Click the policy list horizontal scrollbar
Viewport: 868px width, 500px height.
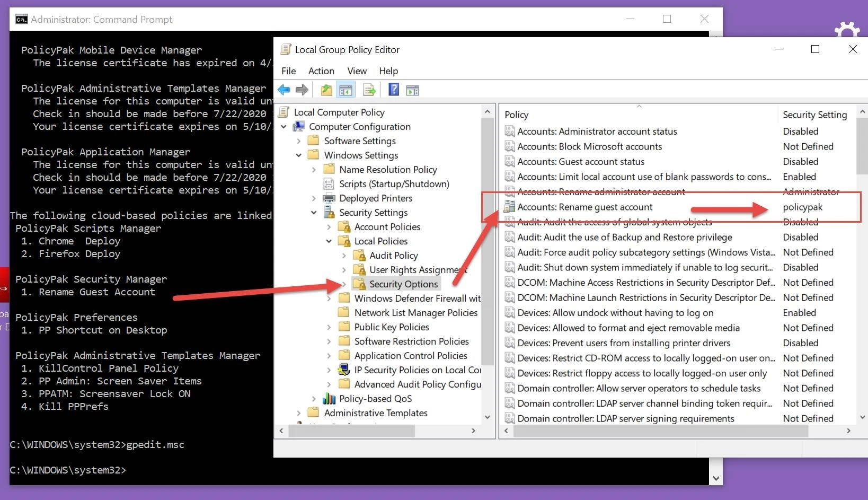click(x=660, y=431)
